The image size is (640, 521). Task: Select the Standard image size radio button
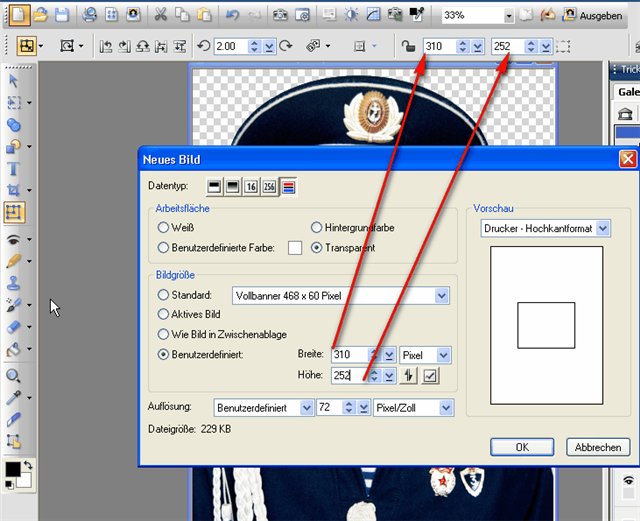[x=163, y=295]
